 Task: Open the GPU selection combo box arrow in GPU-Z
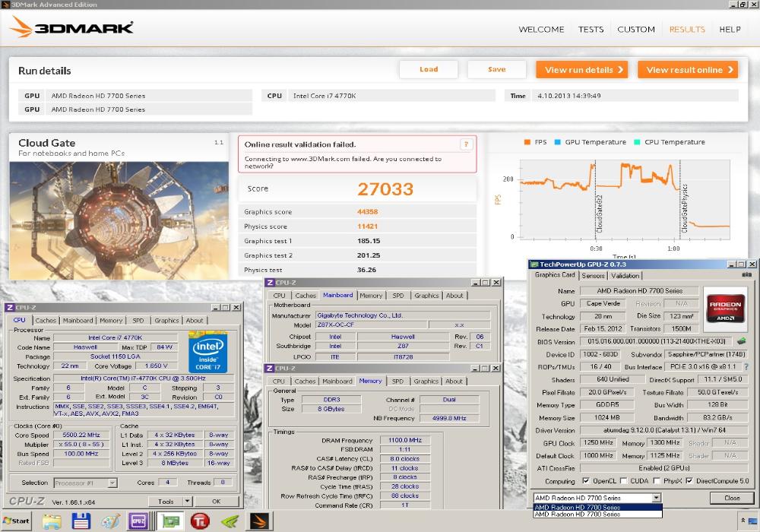657,498
